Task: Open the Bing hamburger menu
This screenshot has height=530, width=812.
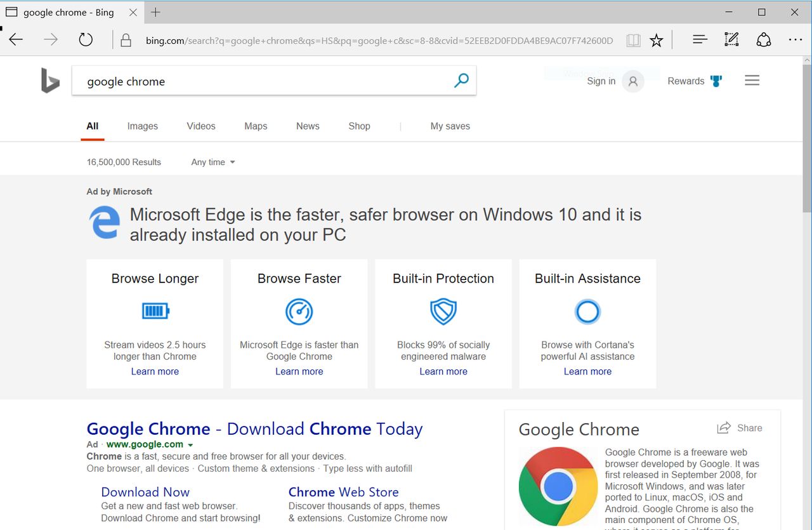Action: [x=752, y=81]
